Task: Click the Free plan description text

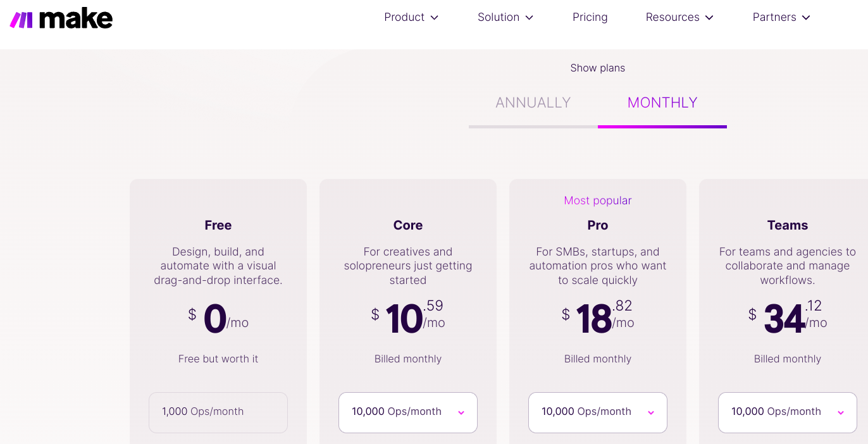Action: click(x=218, y=266)
